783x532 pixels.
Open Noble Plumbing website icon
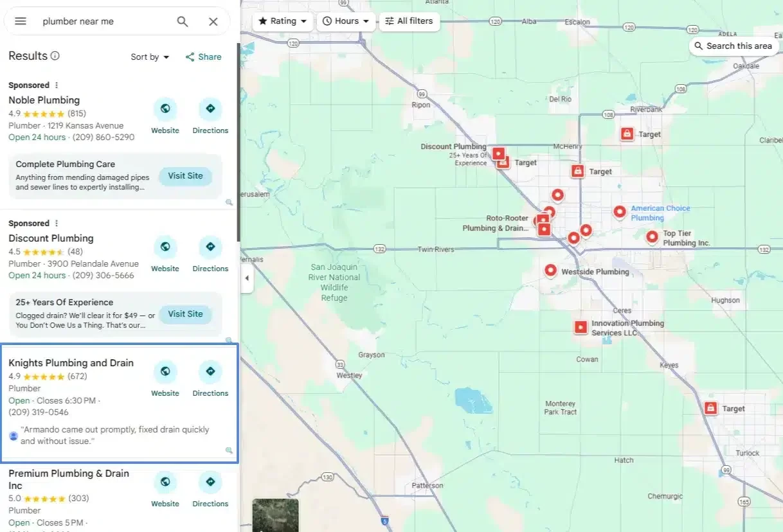[x=165, y=109]
